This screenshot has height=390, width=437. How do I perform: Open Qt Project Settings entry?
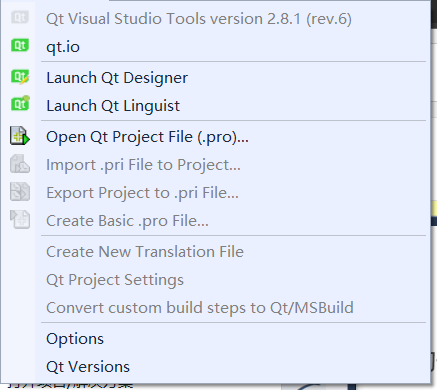click(115, 280)
